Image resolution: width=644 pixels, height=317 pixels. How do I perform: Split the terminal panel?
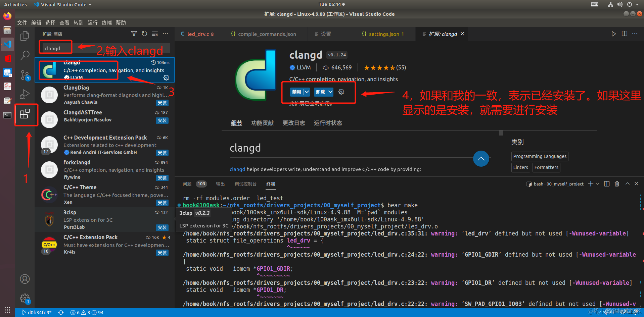coord(607,184)
